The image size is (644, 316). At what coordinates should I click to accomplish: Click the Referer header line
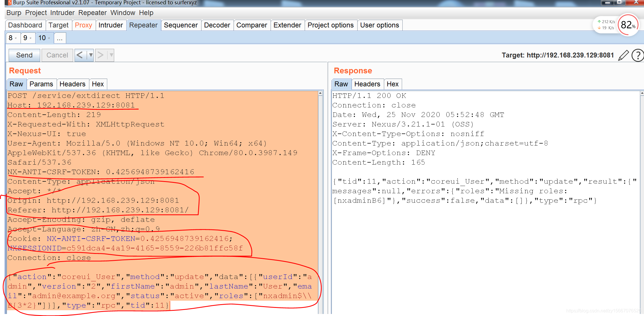98,210
